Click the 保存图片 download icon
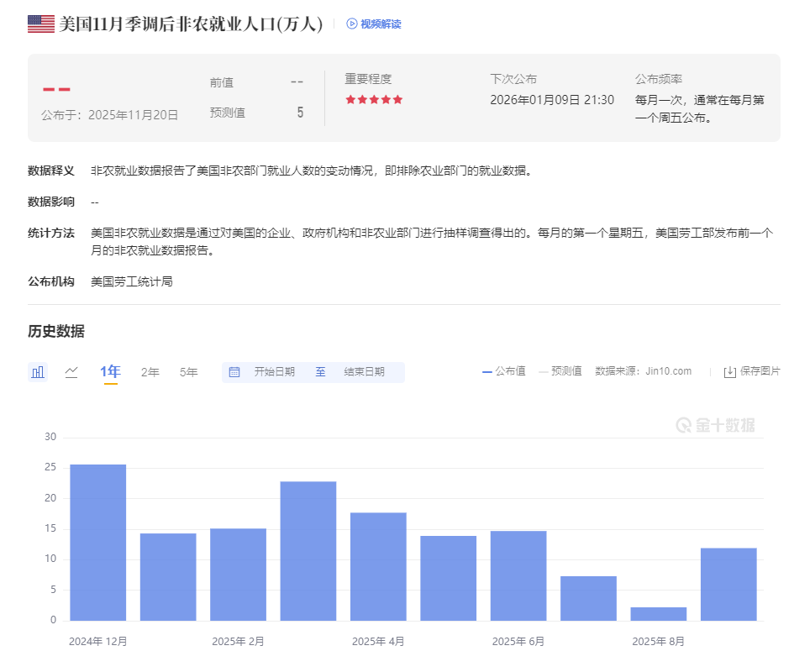The height and width of the screenshot is (672, 794). (x=730, y=370)
